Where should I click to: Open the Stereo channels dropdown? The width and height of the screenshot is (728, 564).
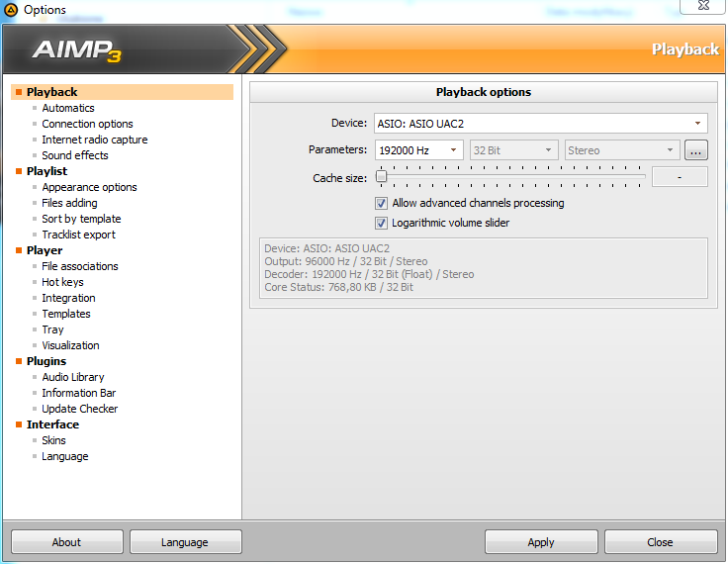pos(622,150)
